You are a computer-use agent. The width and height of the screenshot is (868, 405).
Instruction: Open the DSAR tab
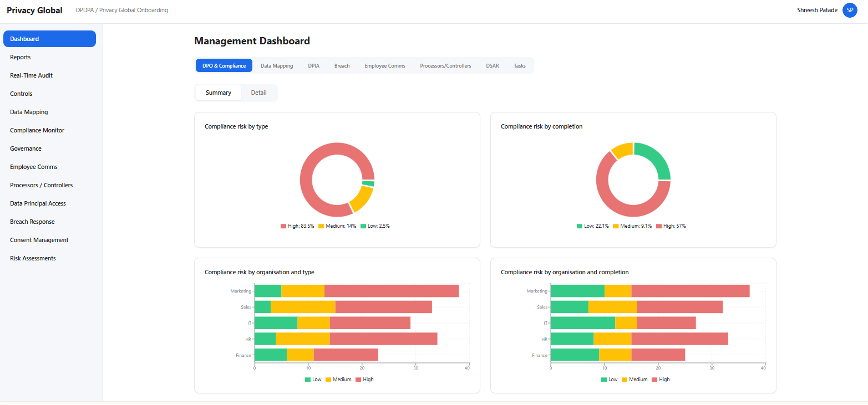pyautogui.click(x=492, y=65)
